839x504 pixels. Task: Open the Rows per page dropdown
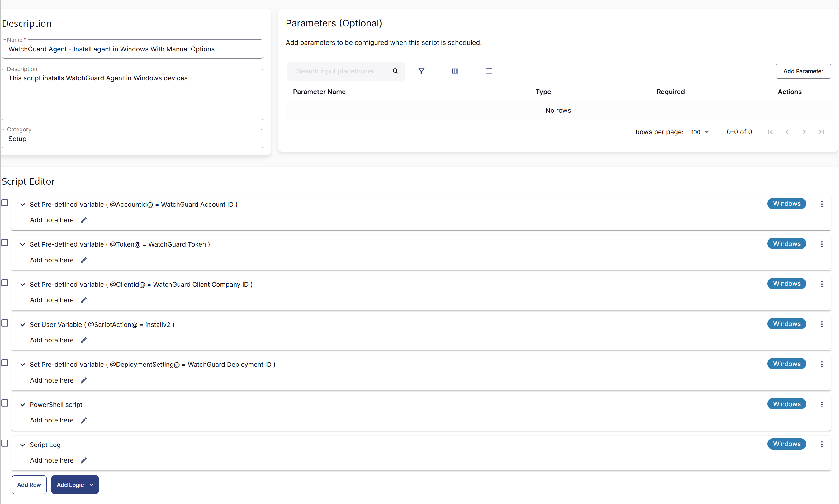point(699,132)
